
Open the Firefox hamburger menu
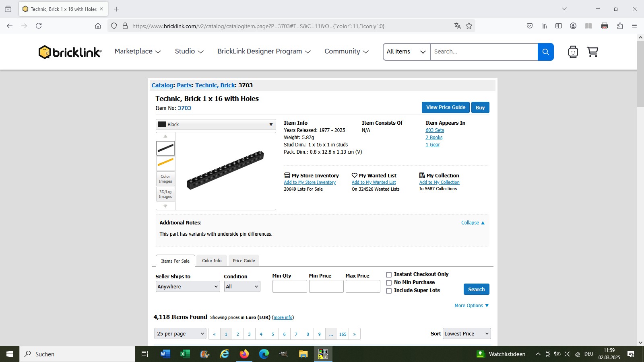(x=634, y=26)
